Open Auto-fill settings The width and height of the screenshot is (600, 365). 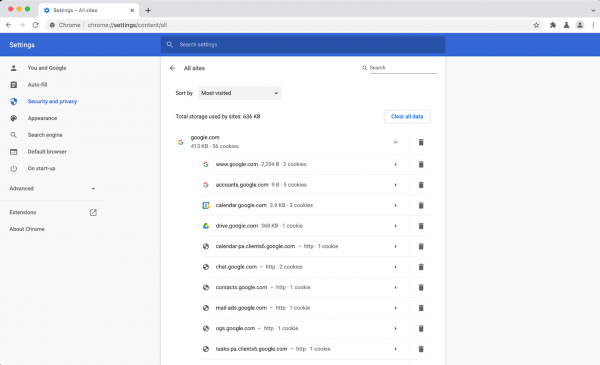pyautogui.click(x=37, y=85)
